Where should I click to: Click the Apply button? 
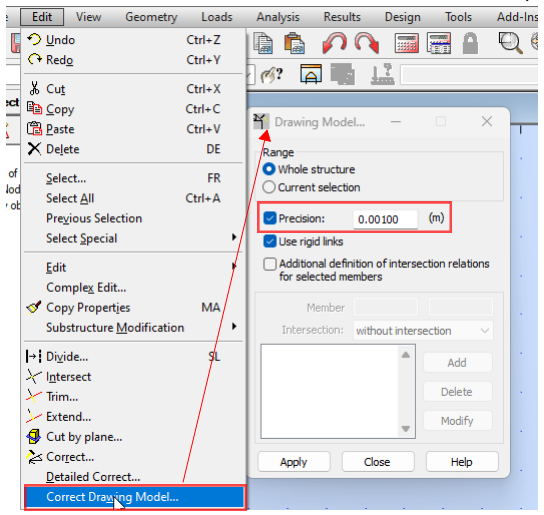[x=294, y=462]
